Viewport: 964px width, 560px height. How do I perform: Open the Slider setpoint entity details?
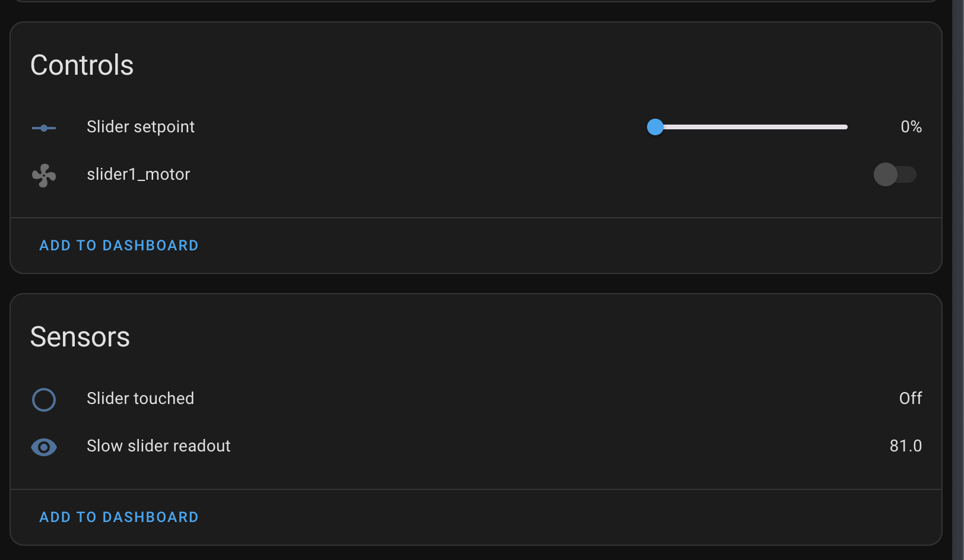(x=141, y=127)
